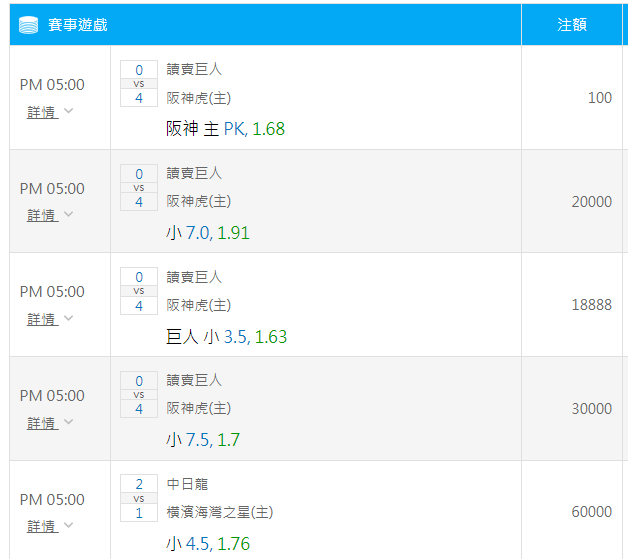Expand chevron beside 詳情 in 小 7.0 row
The image size is (628, 559).
coord(68,214)
